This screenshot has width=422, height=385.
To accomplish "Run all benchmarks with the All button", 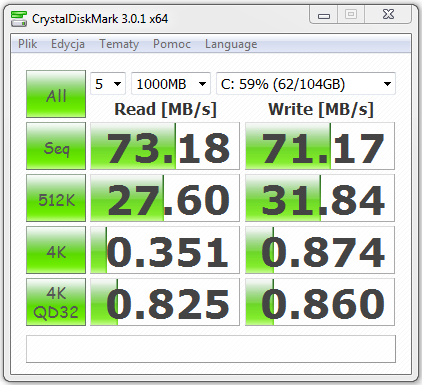I will [x=56, y=94].
